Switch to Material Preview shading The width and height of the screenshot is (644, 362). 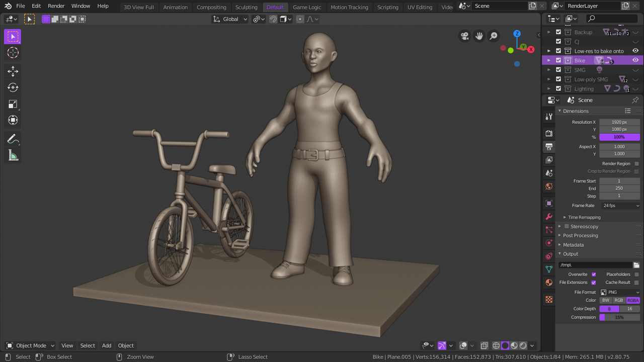[514, 345]
